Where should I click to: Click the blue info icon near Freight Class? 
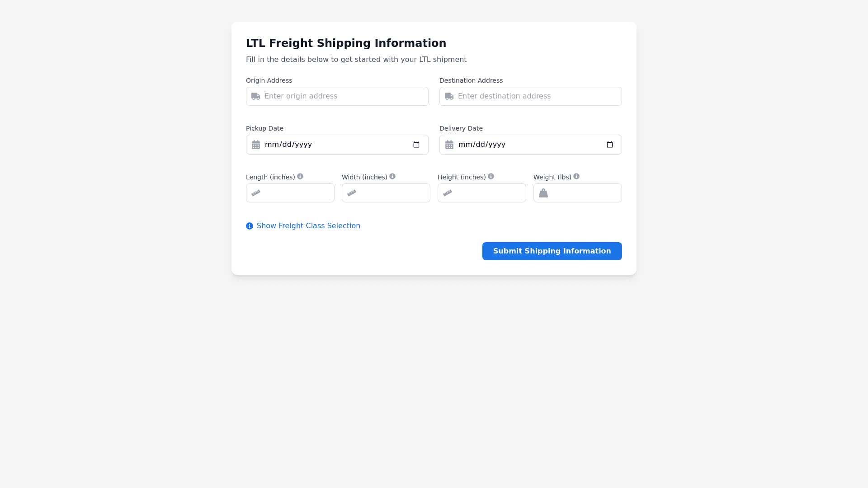point(250,226)
